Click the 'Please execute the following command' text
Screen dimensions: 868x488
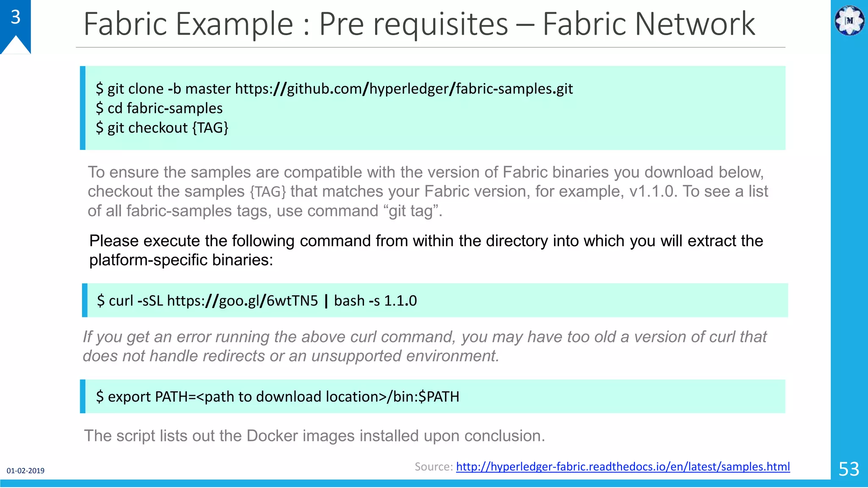426,250
